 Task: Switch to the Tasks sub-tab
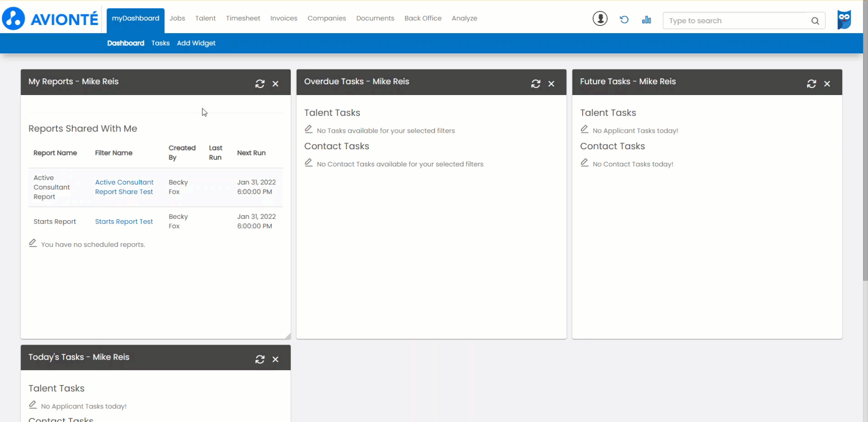pyautogui.click(x=161, y=43)
